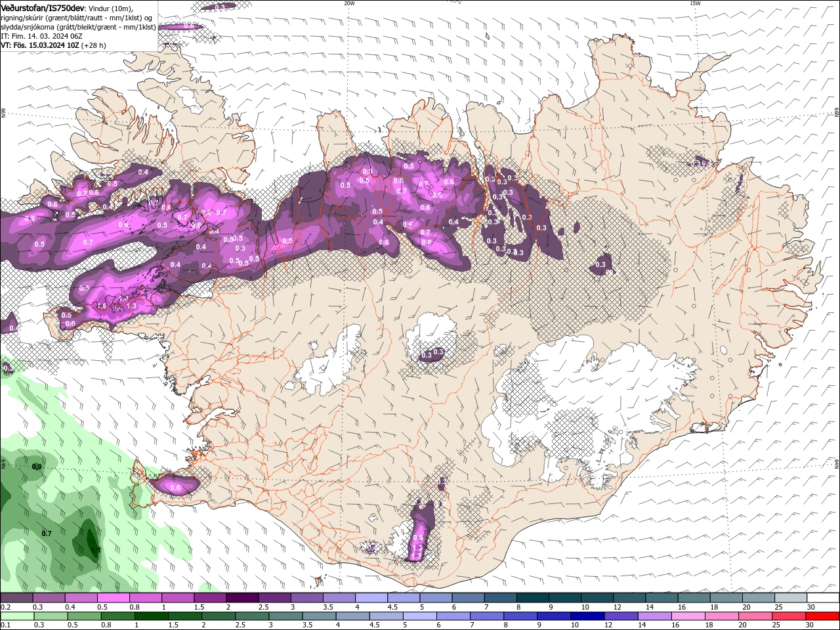
Task: Pick the lower scale swatch starting at 0.8
Action: point(118,616)
